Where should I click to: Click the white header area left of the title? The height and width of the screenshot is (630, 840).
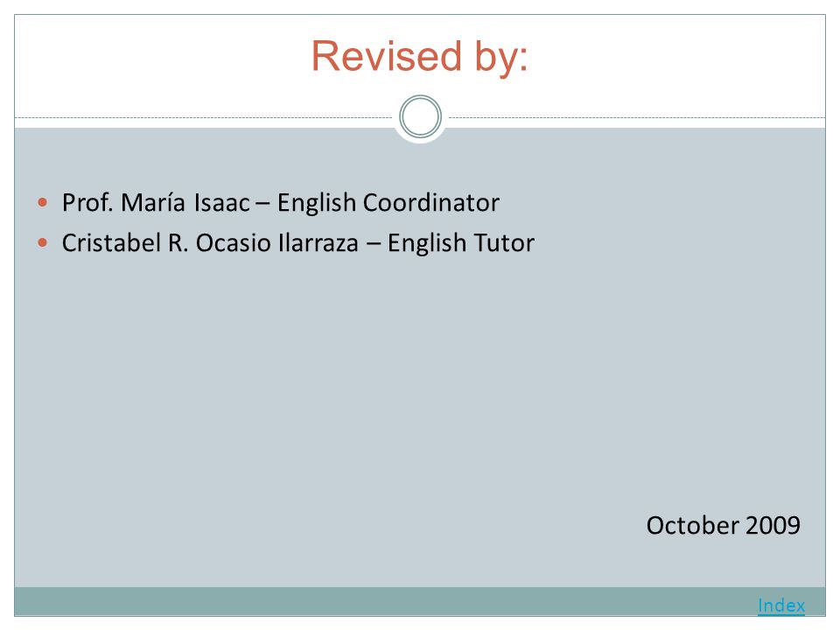[x=161, y=59]
